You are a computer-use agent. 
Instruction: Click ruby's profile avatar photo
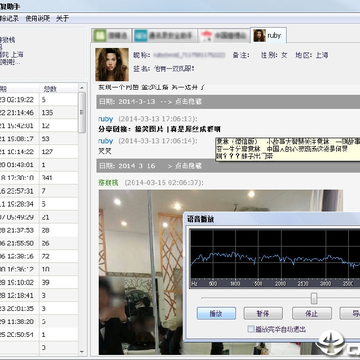tap(112, 64)
